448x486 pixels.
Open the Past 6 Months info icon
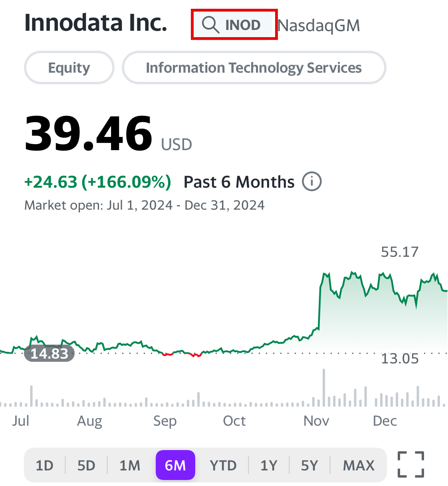(x=312, y=182)
